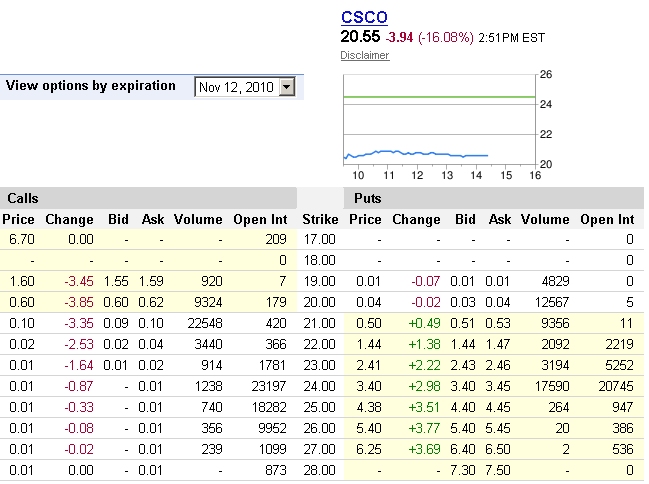
Task: Select strike price 18.00
Action: pos(320,260)
